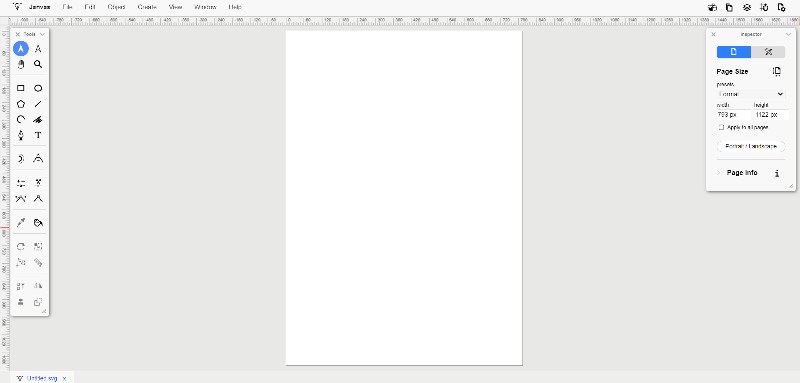Open the Create menu
This screenshot has height=383, width=800.
coord(147,7)
